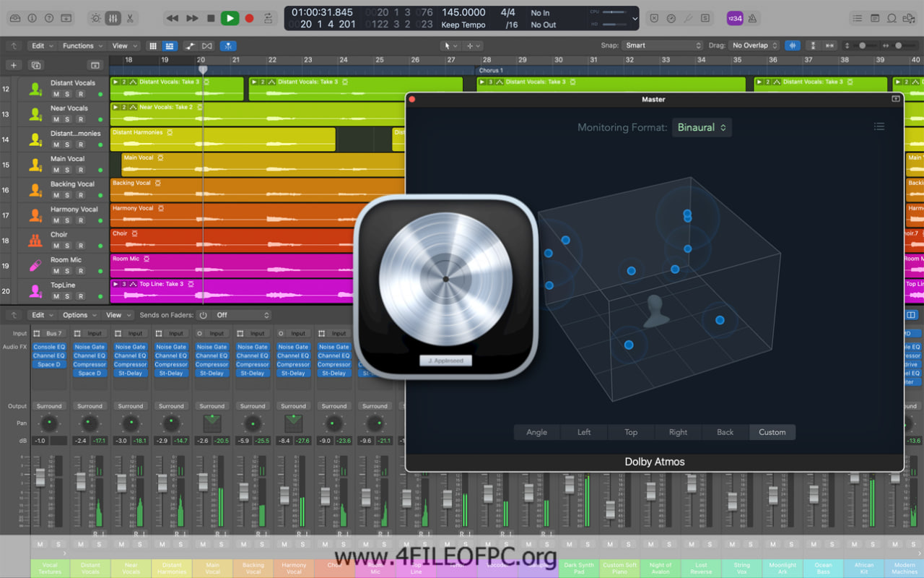Open the Monitoring Format Binaural dropdown
The height and width of the screenshot is (578, 924).
[701, 127]
